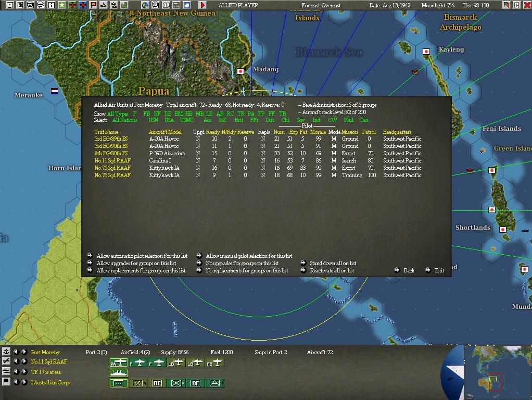
Task: Click the minimap world overview
Action: [498, 372]
